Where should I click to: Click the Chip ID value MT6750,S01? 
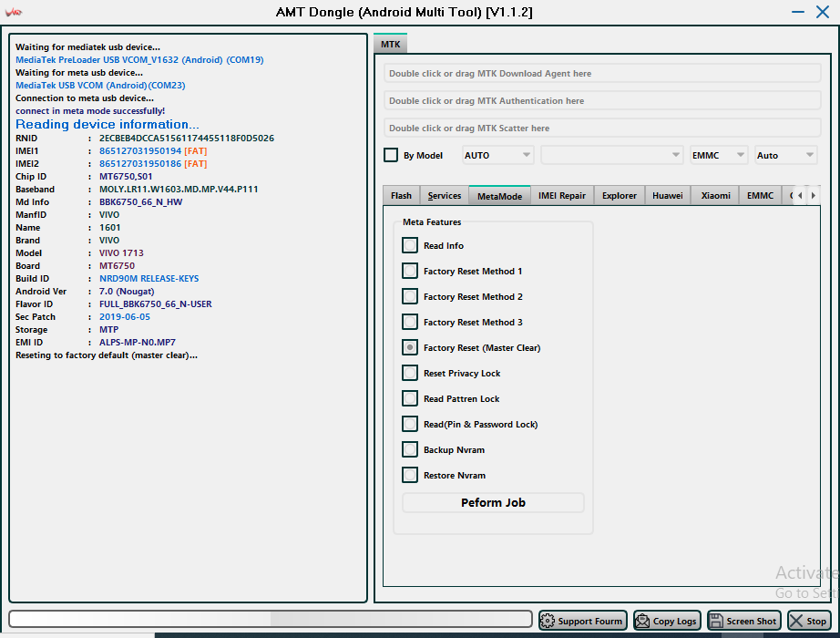126,177
